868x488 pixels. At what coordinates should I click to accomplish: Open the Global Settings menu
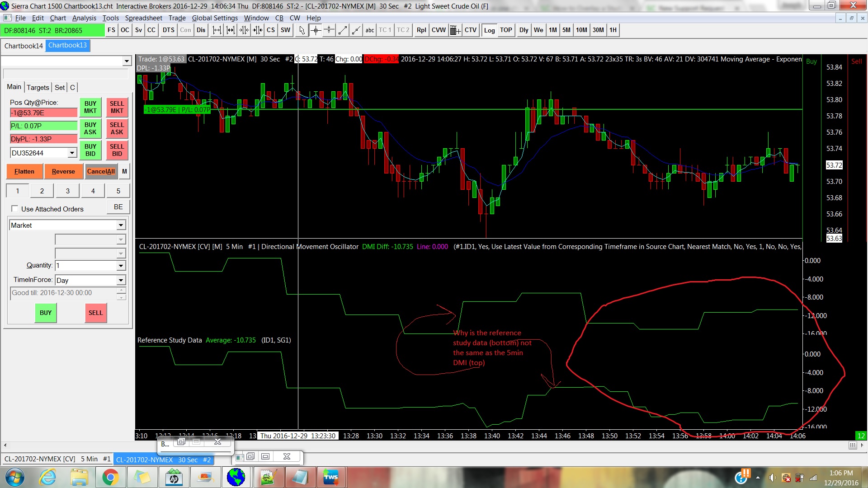pos(215,18)
